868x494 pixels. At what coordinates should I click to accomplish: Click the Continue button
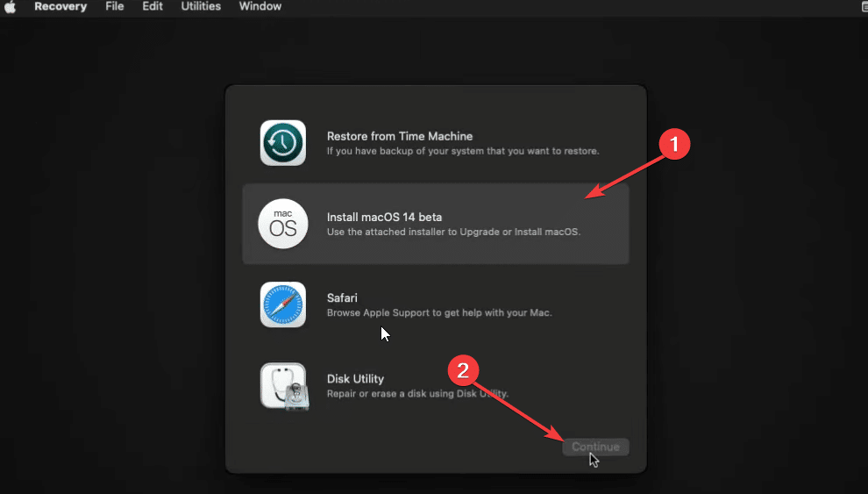point(595,447)
